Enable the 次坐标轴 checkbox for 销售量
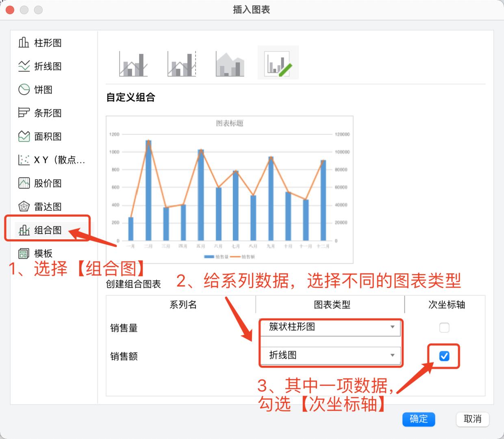Viewport: 504px width, 439px height. [444, 328]
